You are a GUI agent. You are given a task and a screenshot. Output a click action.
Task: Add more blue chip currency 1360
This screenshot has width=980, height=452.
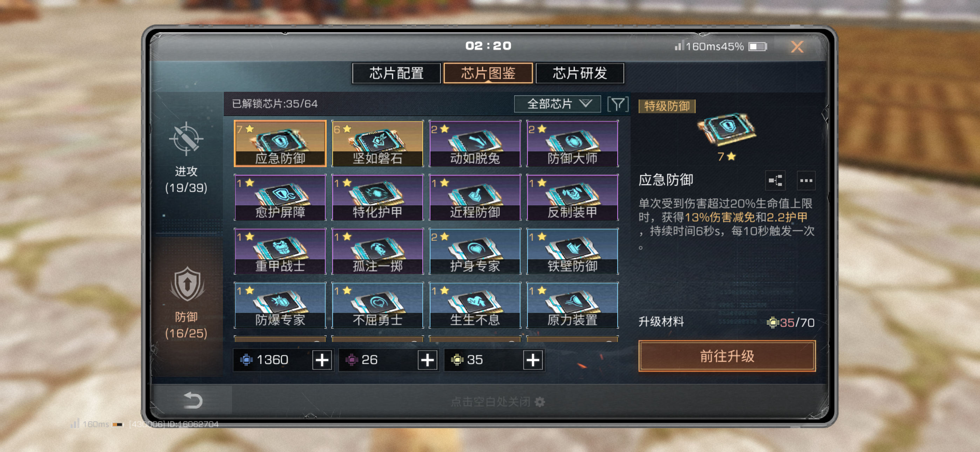(322, 359)
